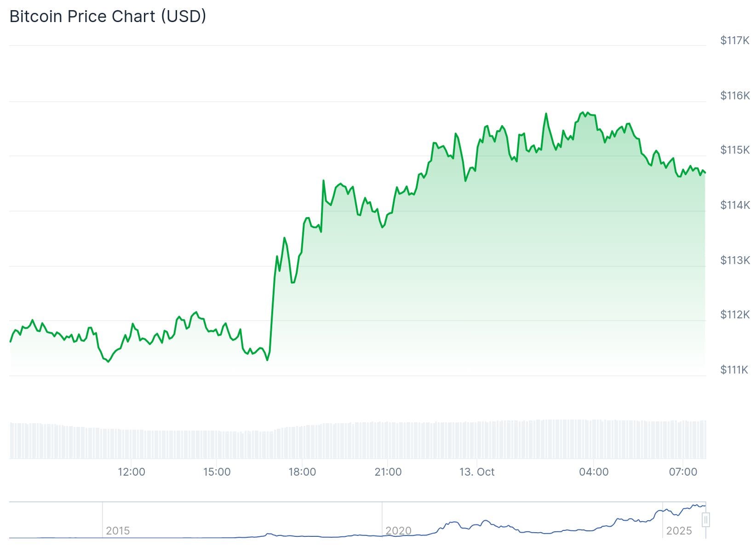Viewport: 756px width, 552px height.
Task: Click the 2015 marker in navigator
Action: coord(118,531)
